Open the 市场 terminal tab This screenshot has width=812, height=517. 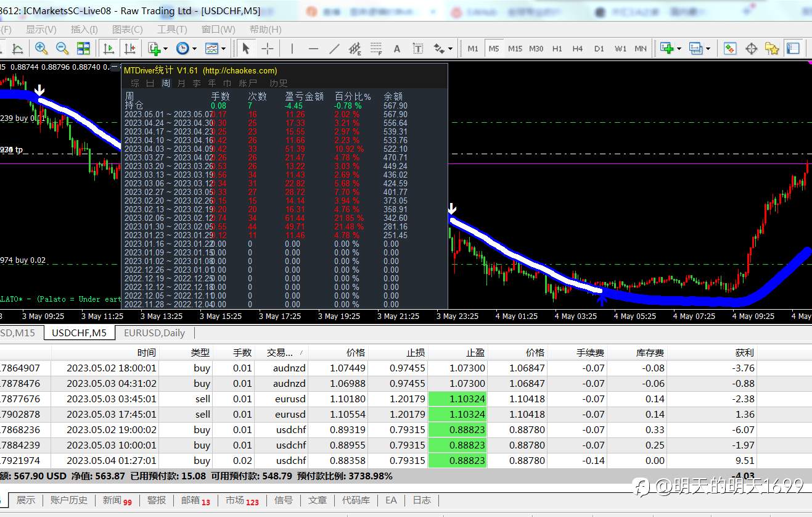(x=242, y=500)
